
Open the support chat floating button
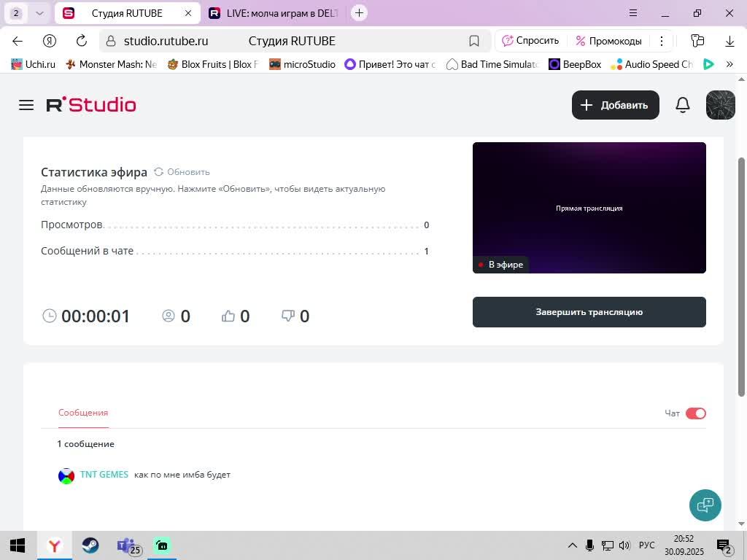[705, 505]
